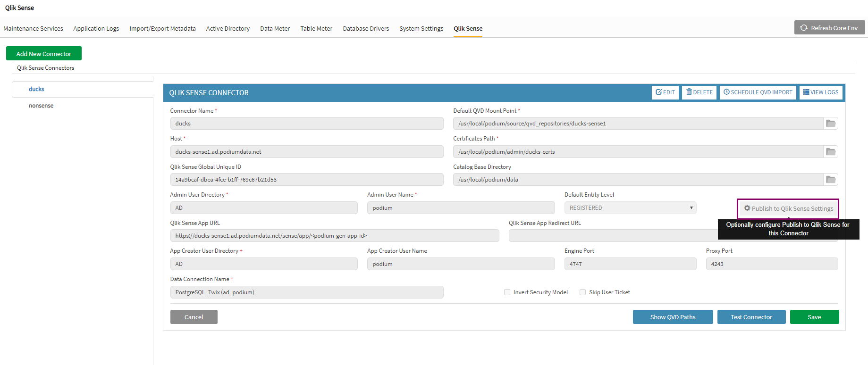
Task: Go to Import/Export Metadata tab
Action: [x=162, y=29]
